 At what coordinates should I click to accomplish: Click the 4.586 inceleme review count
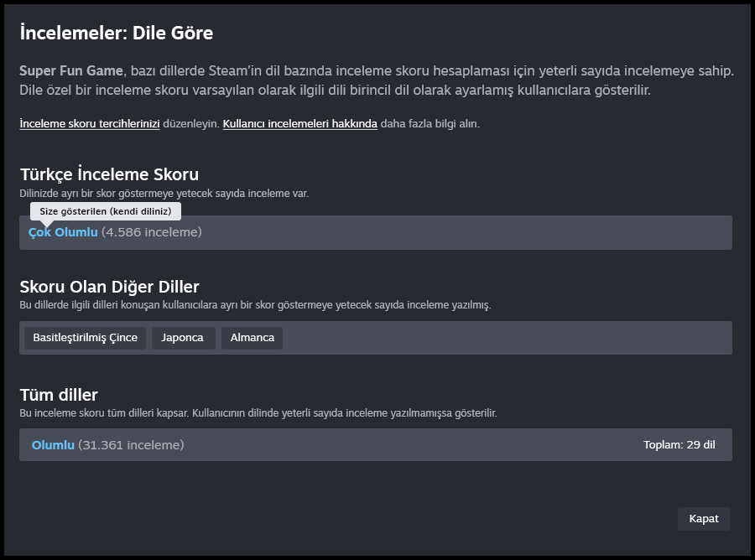[x=152, y=232]
